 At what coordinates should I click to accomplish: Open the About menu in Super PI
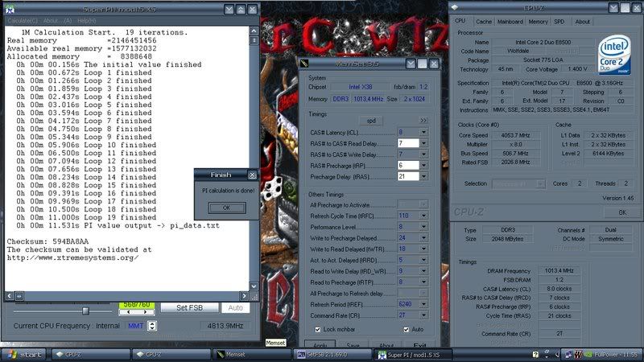[57, 20]
